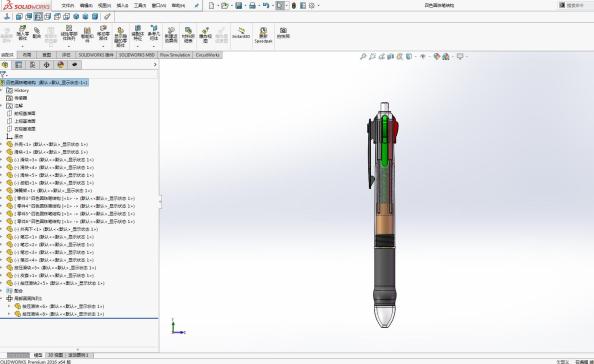Screen dimensions: 594x364
Task: Click the pin icon beside menu bar
Action: [196, 5]
